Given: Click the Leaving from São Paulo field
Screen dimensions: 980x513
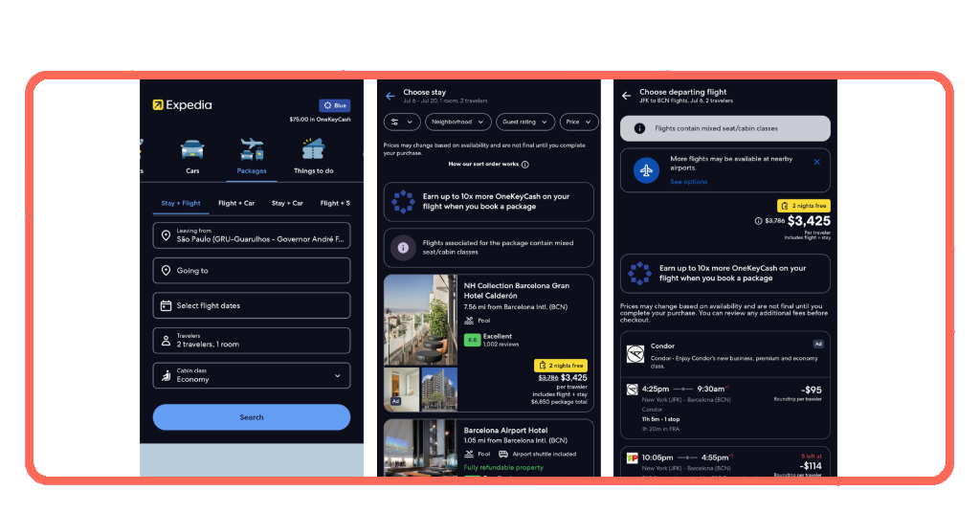Looking at the screenshot, I should click(252, 235).
